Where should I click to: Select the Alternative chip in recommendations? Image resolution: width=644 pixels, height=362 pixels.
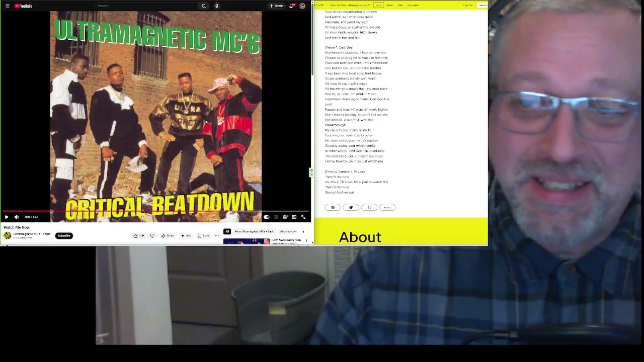coord(288,231)
